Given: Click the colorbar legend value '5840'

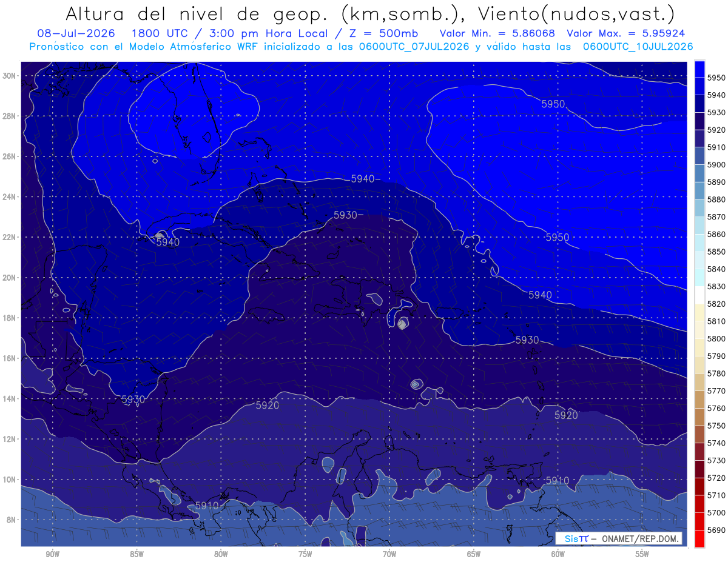Looking at the screenshot, I should (716, 269).
